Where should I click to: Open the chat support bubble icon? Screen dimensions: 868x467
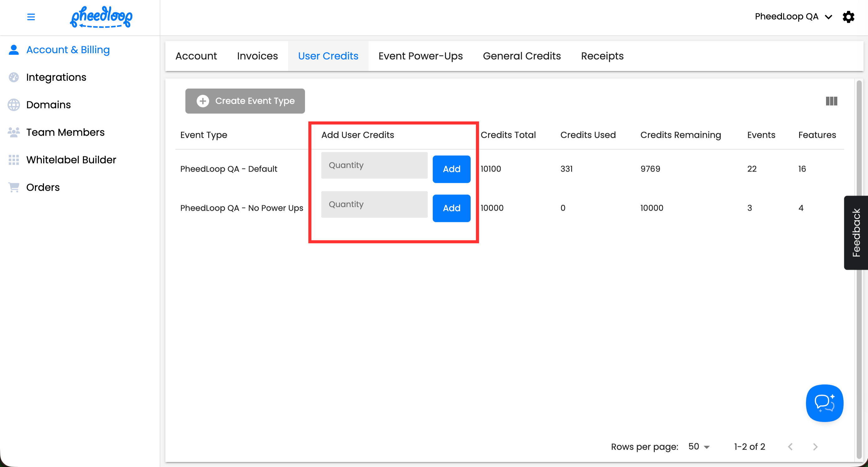click(x=824, y=403)
